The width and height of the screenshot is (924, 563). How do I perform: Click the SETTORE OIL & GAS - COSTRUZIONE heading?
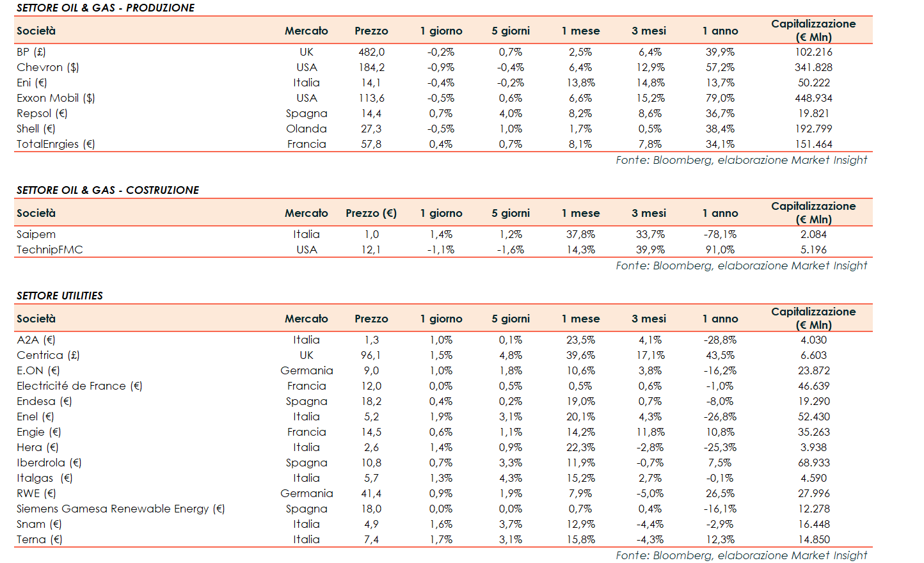point(108,190)
